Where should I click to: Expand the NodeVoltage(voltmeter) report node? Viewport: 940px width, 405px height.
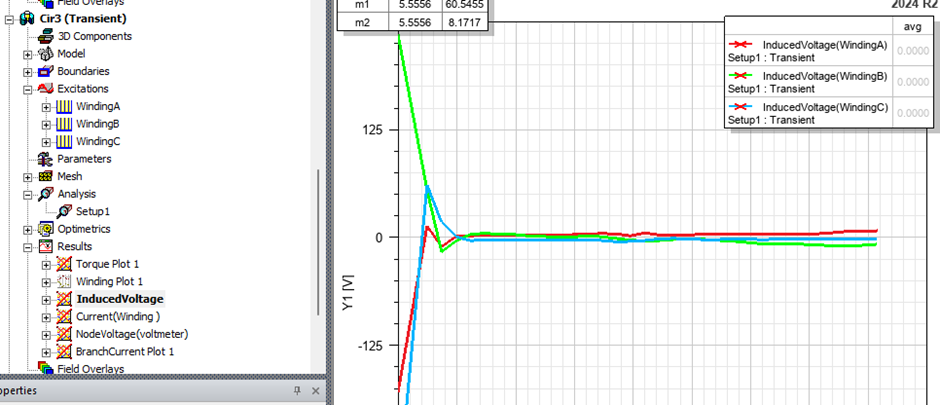point(46,334)
